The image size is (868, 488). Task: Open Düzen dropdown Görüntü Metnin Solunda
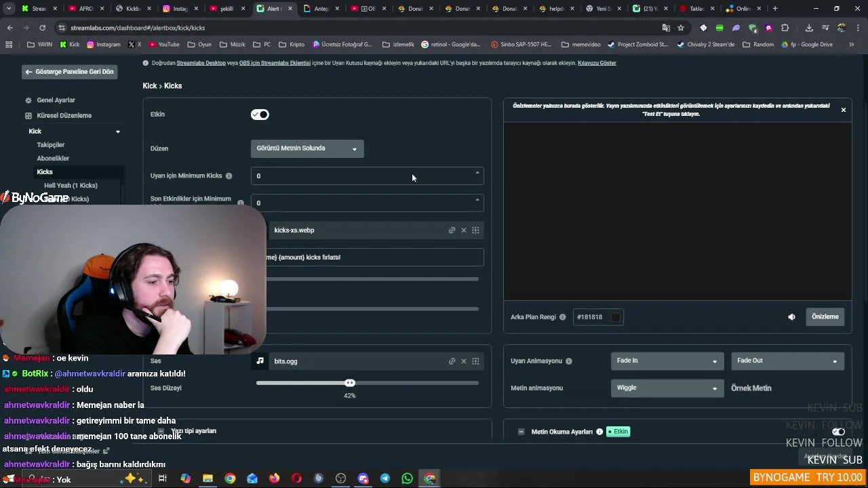click(x=307, y=148)
